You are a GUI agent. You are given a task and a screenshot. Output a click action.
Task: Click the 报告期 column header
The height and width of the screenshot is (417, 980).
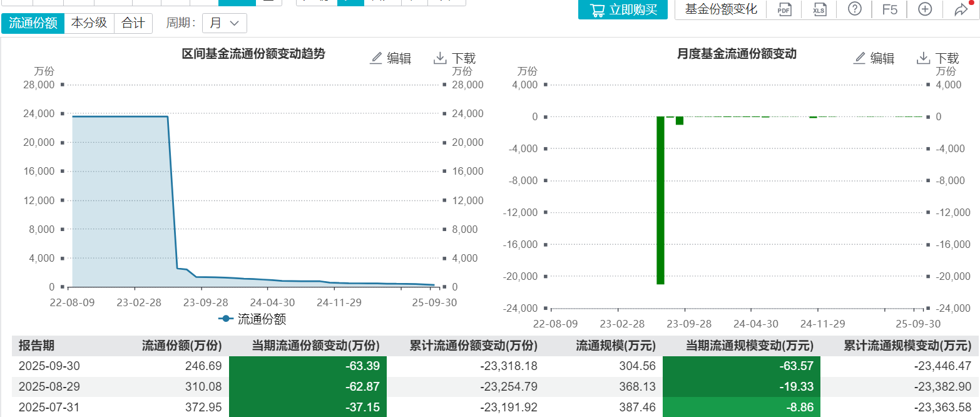[x=36, y=346]
